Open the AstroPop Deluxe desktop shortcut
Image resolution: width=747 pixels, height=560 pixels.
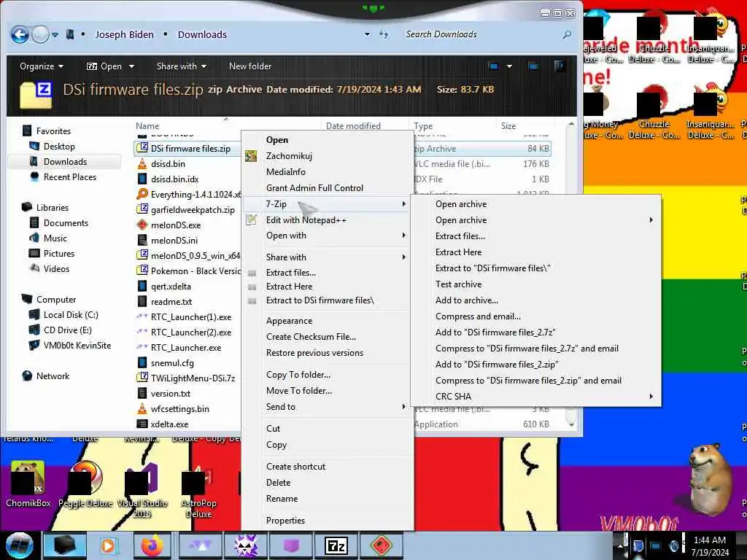click(x=198, y=489)
